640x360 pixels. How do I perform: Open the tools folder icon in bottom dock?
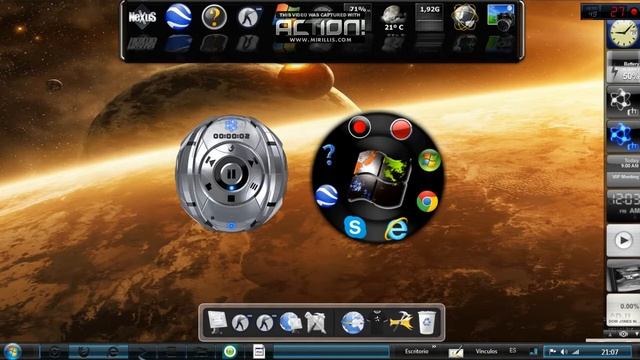coord(316,322)
